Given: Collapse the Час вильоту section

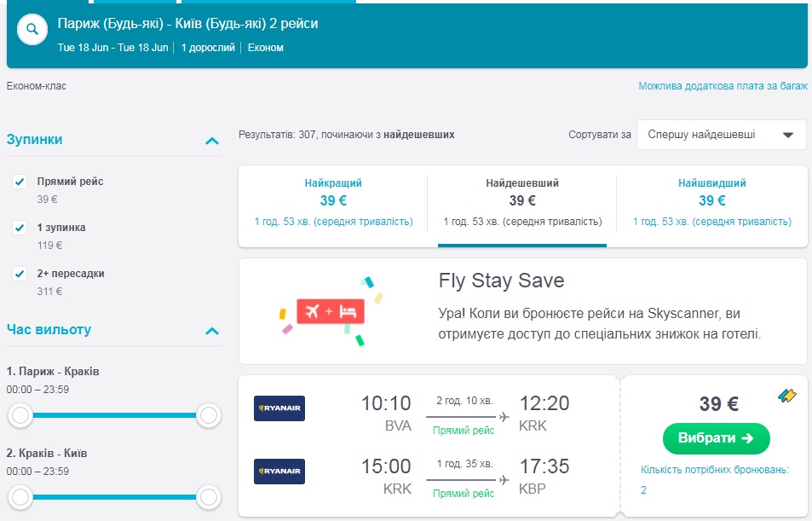Looking at the screenshot, I should pyautogui.click(x=212, y=331).
